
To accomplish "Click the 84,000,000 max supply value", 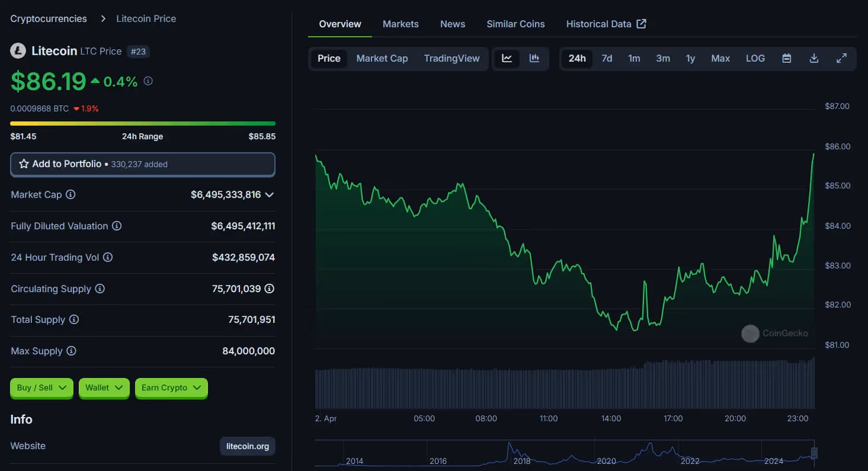I will point(249,351).
